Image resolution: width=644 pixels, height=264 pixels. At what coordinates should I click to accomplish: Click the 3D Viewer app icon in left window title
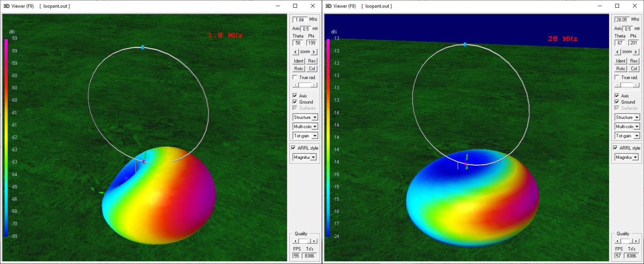coord(6,6)
